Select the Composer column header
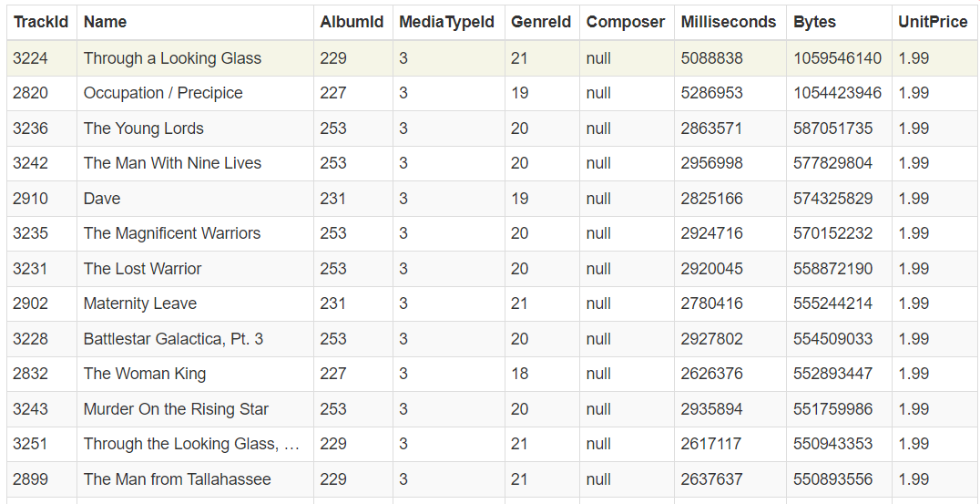Viewport: 980px width, 504px height. [626, 22]
